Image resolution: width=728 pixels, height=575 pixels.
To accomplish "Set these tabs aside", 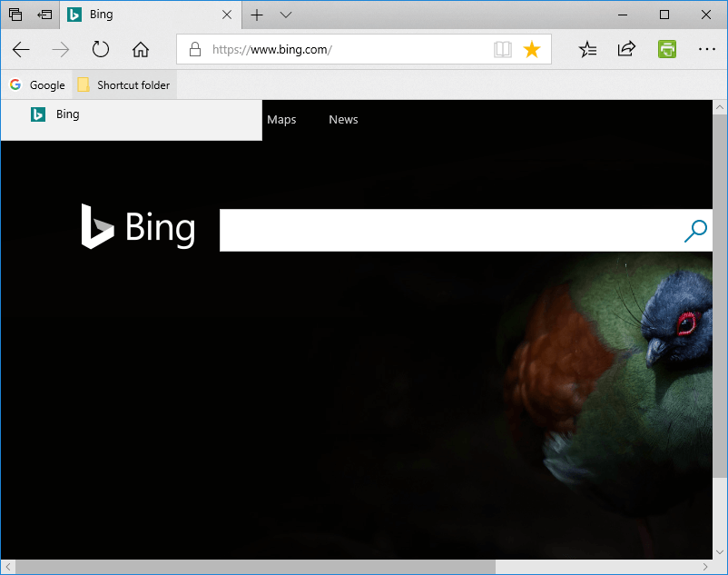I will (44, 15).
